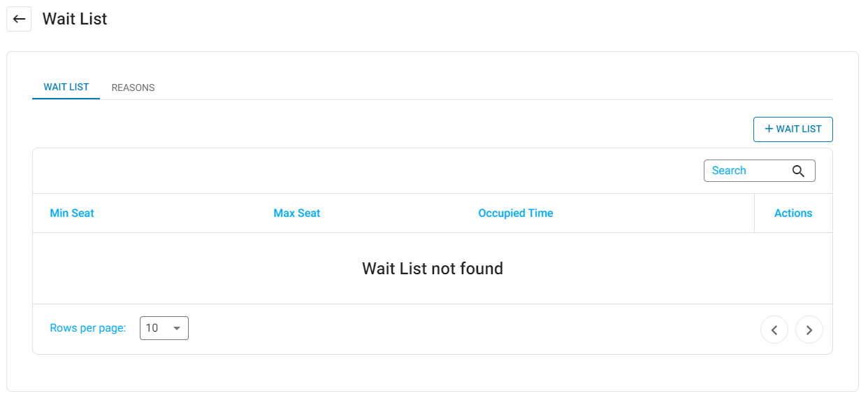The height and width of the screenshot is (396, 868).
Task: Click the Wait List page title
Action: (75, 19)
